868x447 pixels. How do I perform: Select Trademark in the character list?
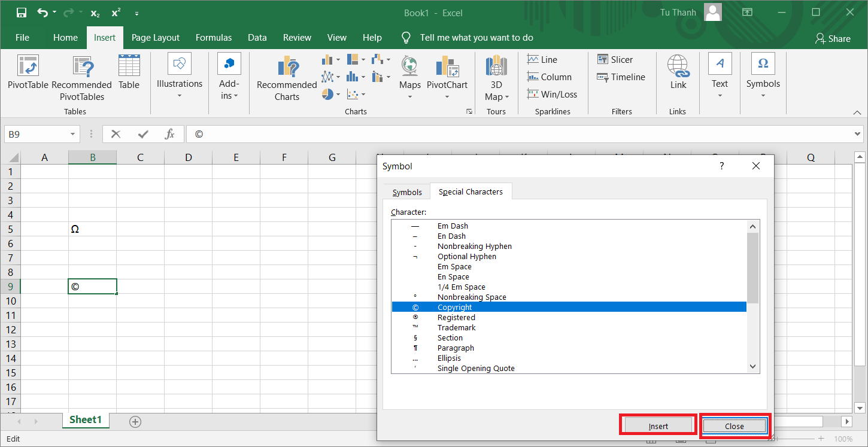(456, 327)
